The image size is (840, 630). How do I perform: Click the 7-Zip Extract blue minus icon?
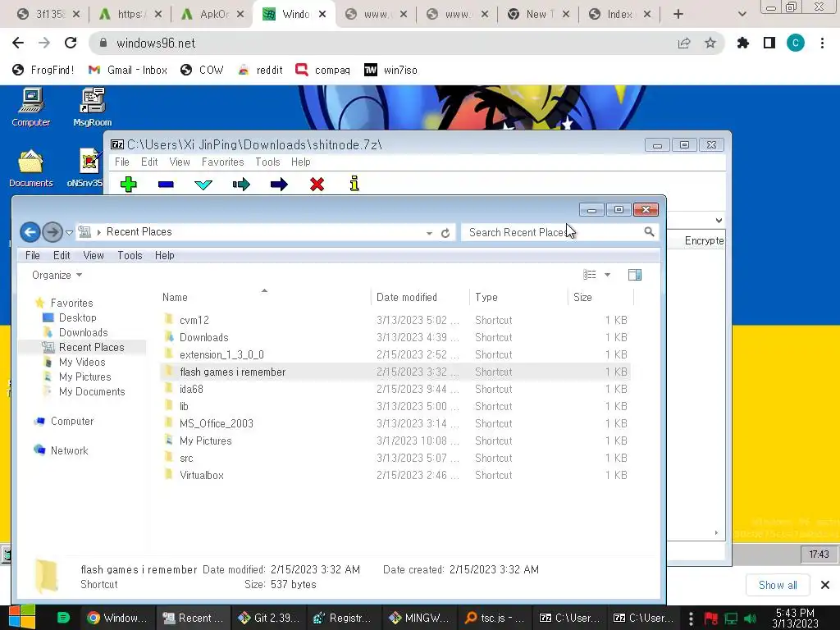pos(166,185)
